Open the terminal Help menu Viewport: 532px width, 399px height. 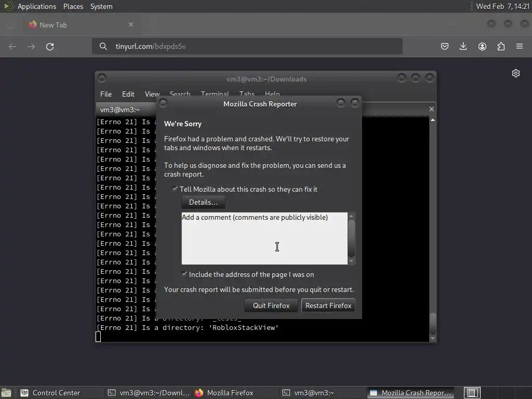[x=272, y=94]
